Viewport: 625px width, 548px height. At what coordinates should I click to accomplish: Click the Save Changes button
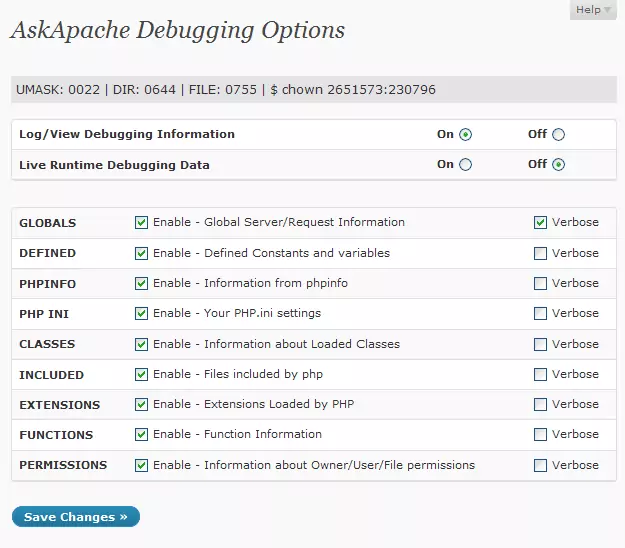click(x=76, y=517)
